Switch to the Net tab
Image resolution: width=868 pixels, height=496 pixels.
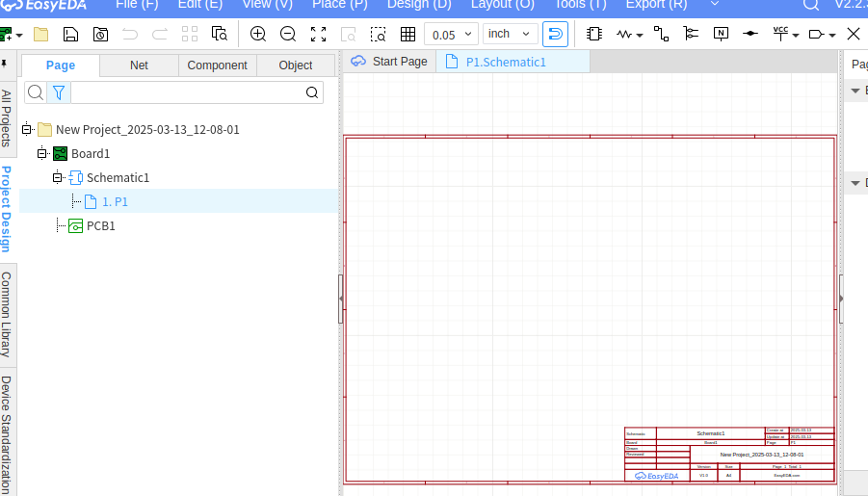(139, 65)
